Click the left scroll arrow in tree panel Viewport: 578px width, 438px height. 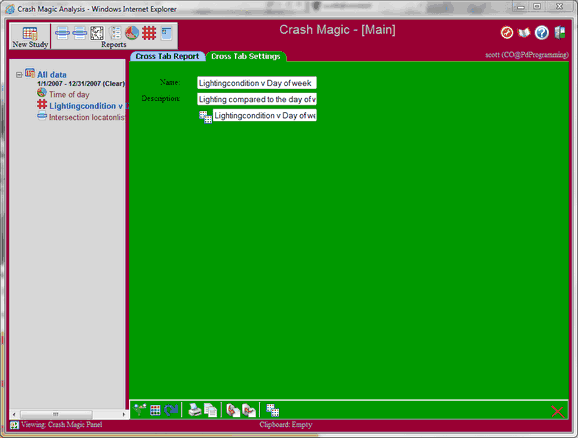[14, 414]
